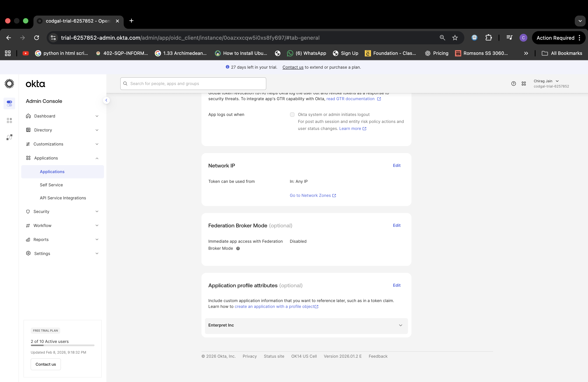The image size is (588, 382).
Task: Bookmark this page with the star icon
Action: click(455, 38)
